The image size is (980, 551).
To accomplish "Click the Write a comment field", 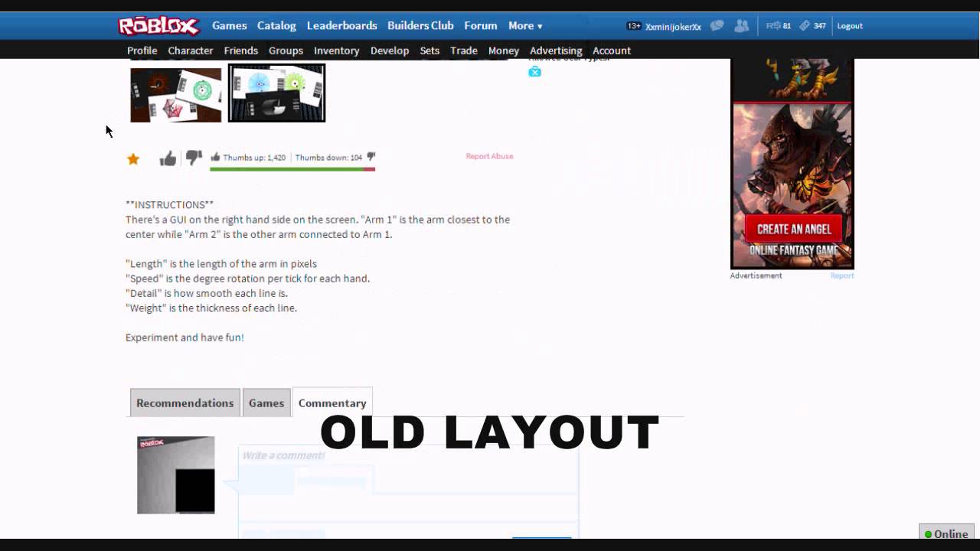I will 409,482.
